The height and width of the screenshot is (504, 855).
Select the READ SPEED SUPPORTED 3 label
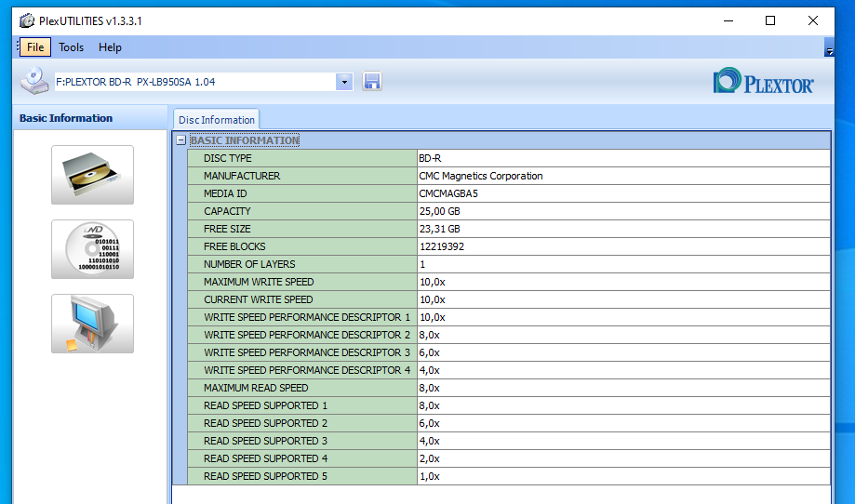point(265,441)
